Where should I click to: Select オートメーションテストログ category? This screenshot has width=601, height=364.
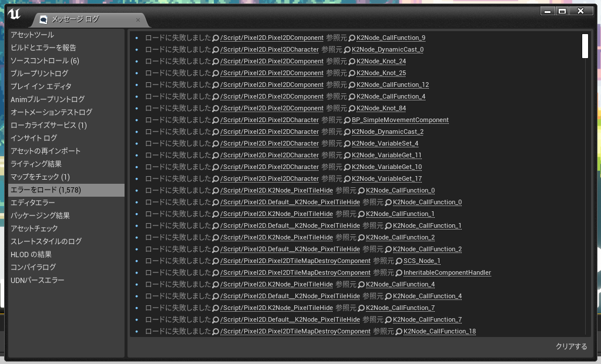click(66, 112)
